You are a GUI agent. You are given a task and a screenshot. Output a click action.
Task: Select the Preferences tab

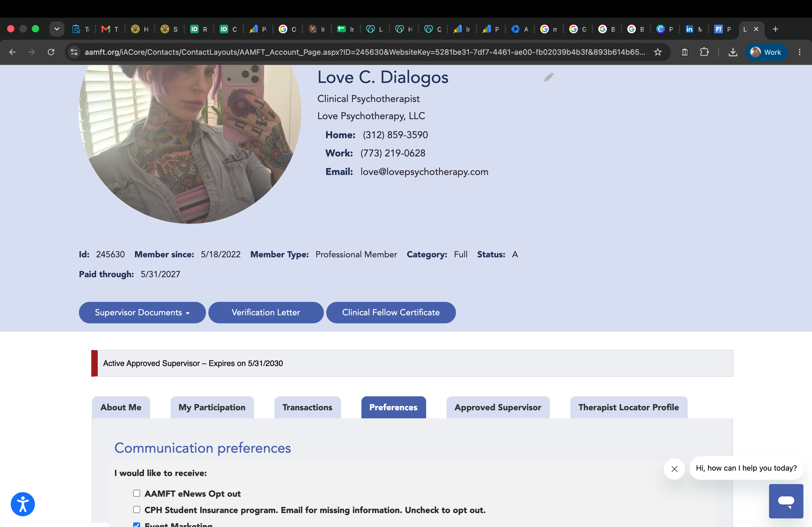(x=393, y=407)
